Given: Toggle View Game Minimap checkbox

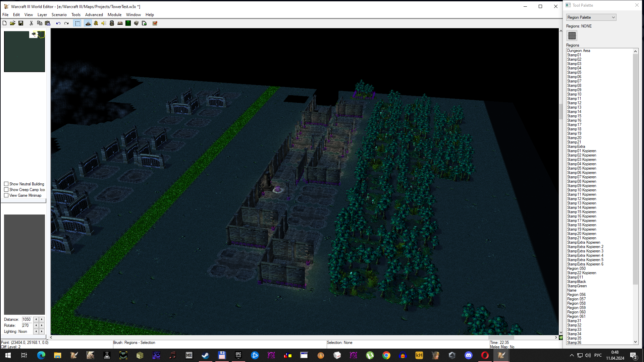Looking at the screenshot, I should tap(6, 195).
